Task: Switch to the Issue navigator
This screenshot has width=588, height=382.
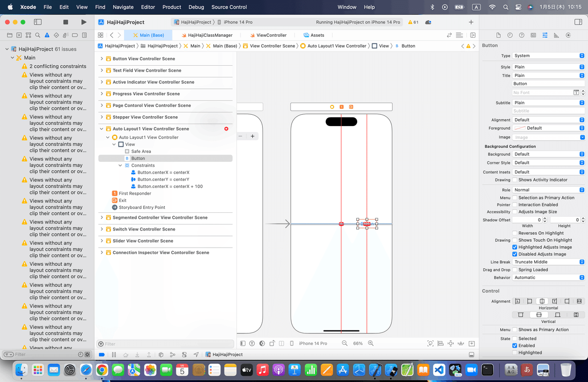Action: pos(47,35)
